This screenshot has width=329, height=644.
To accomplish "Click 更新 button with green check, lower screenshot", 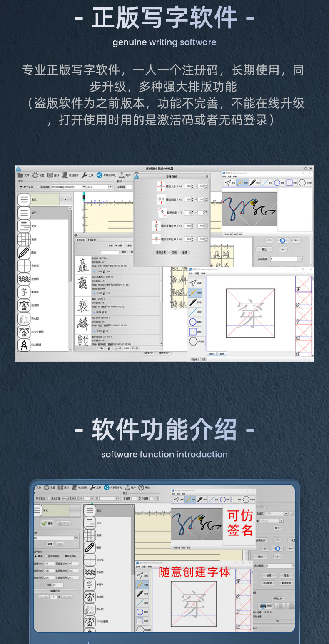I will click(x=47, y=523).
